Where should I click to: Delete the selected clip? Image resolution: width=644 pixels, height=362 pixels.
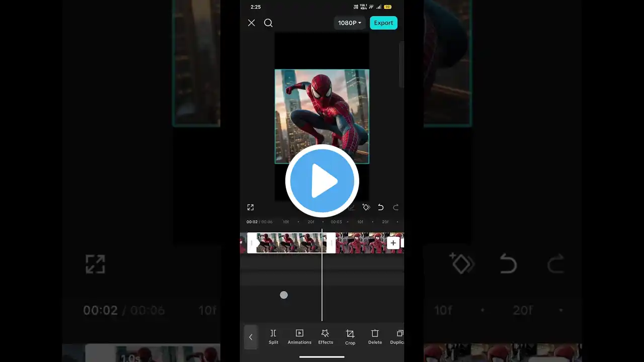tap(375, 337)
